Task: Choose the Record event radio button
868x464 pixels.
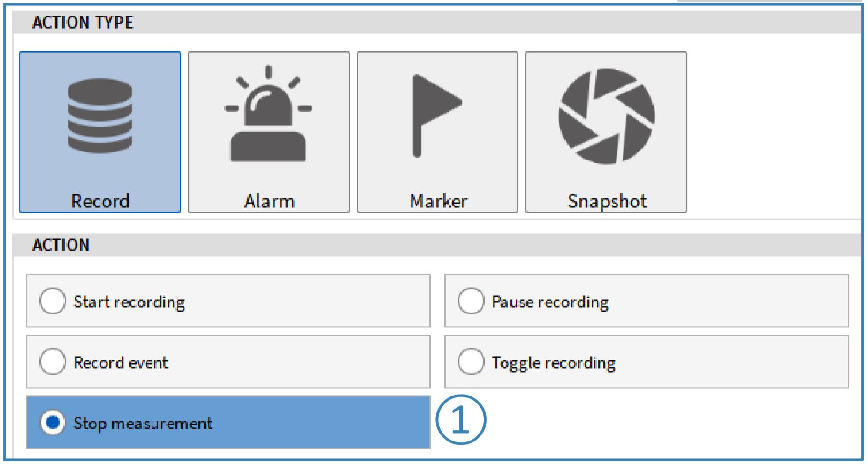Action: coord(53,362)
